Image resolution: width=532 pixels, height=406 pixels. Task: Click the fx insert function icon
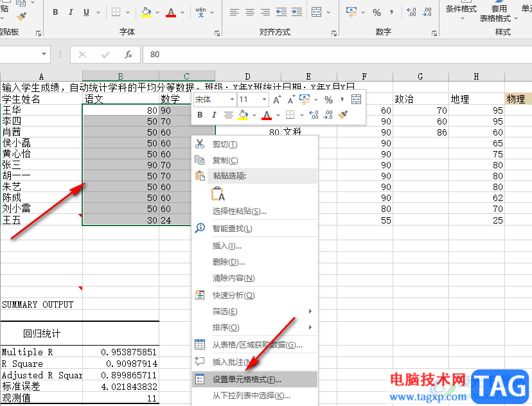click(x=129, y=55)
